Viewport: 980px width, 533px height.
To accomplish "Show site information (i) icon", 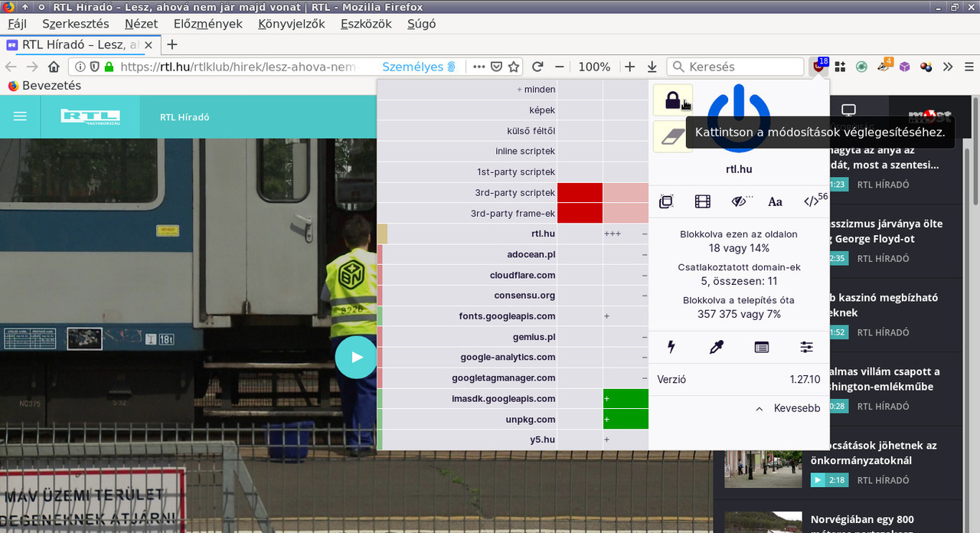I will tap(80, 67).
